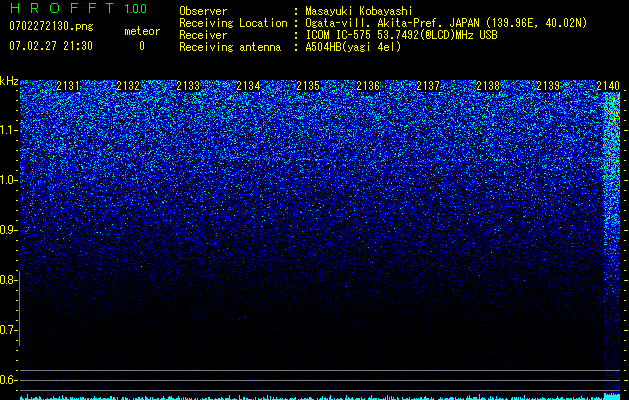Click the Observer name Masayuki Kobayashi
This screenshot has width=629, height=400.
tap(359, 11)
